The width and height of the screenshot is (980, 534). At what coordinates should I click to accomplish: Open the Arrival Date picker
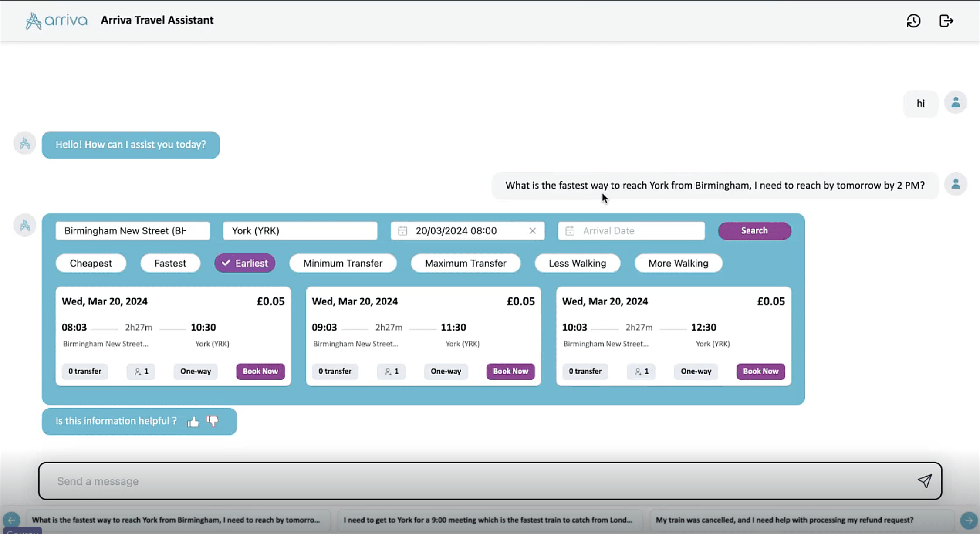[631, 231]
